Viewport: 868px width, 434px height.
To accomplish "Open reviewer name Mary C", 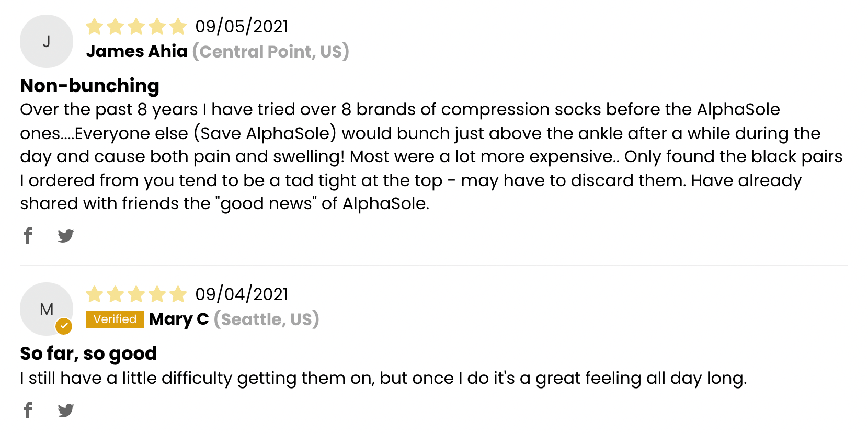I will click(179, 319).
